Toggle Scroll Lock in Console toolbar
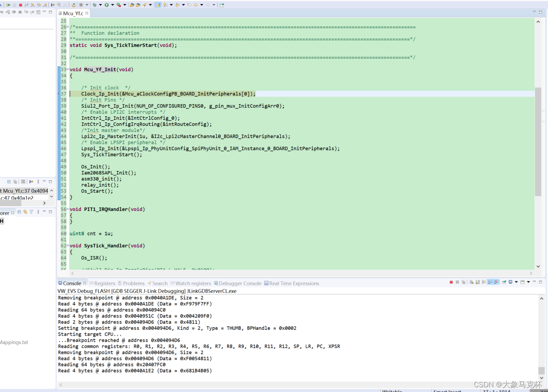Screen dimensions: 548x392 tap(478, 282)
